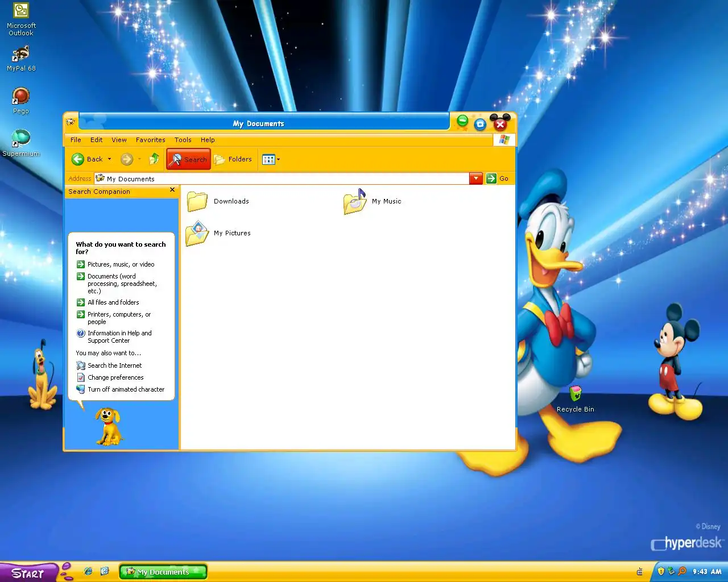Show the Folders pane
Screen dimensions: 728x582
click(233, 159)
